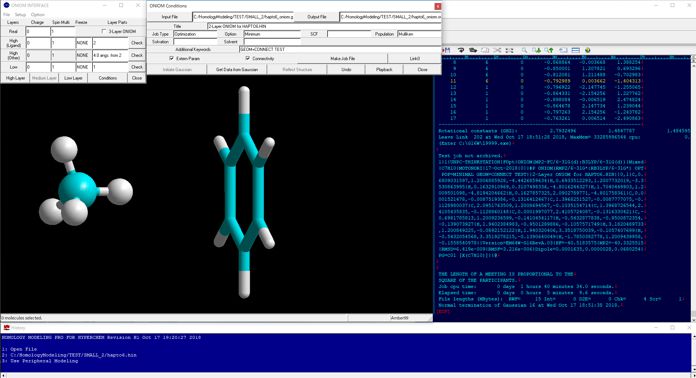Click the Additional Keywords input field
This screenshot has width=696, height=378.
[340, 49]
